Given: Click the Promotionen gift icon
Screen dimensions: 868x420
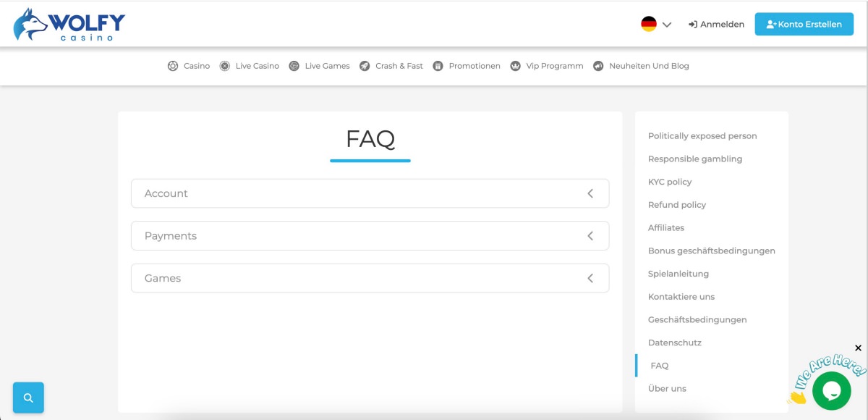Looking at the screenshot, I should coord(438,66).
